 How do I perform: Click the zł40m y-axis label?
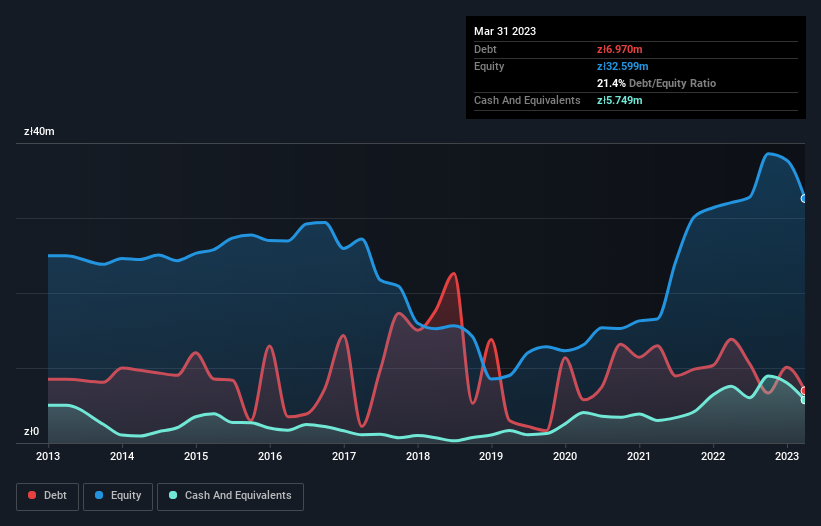[x=39, y=131]
